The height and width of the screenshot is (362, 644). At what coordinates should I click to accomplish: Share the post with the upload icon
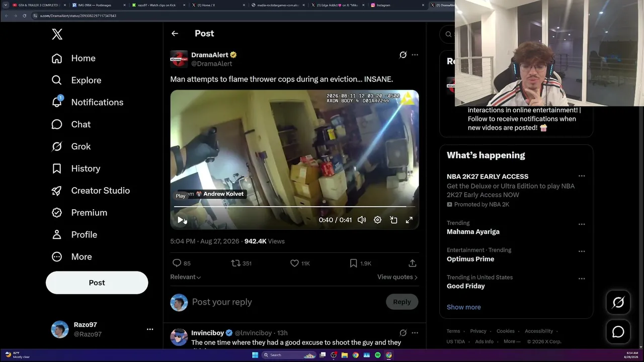point(412,263)
